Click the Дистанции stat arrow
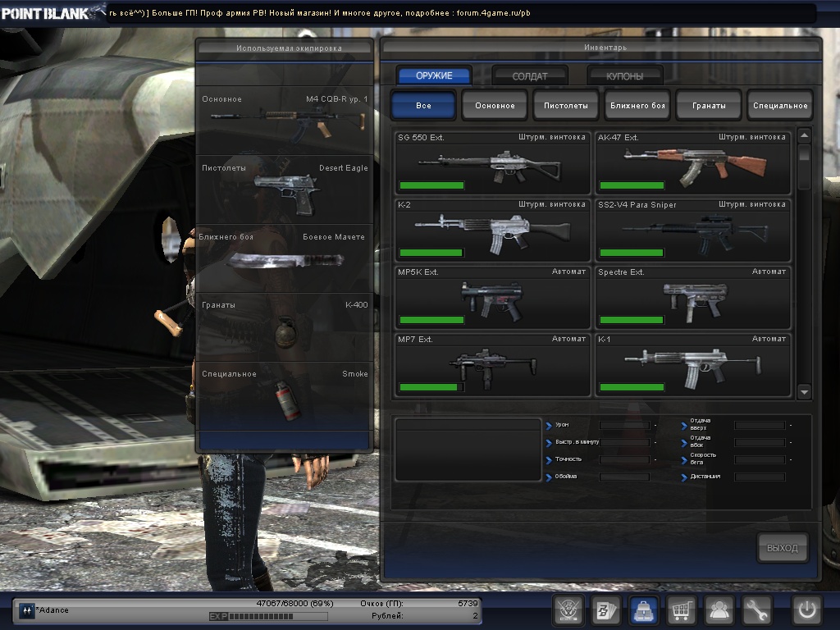840x630 pixels. [684, 477]
